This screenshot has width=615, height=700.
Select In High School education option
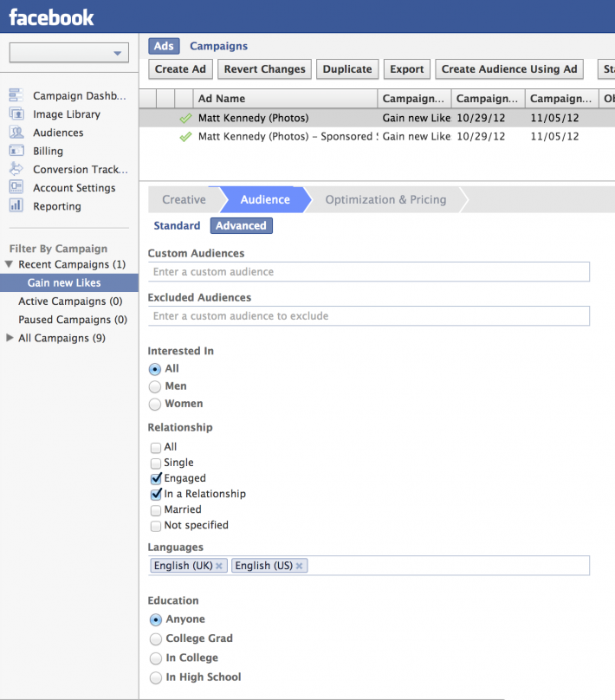point(156,677)
